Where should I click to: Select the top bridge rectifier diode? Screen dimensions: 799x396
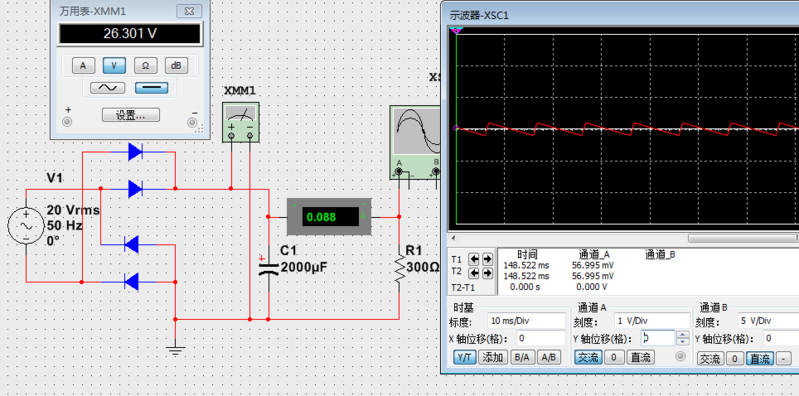pyautogui.click(x=135, y=151)
